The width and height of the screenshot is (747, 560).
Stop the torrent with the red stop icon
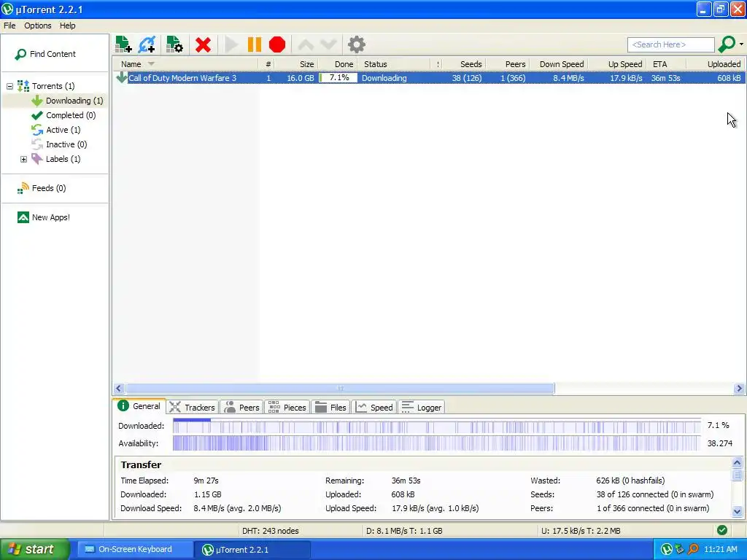[x=277, y=44]
